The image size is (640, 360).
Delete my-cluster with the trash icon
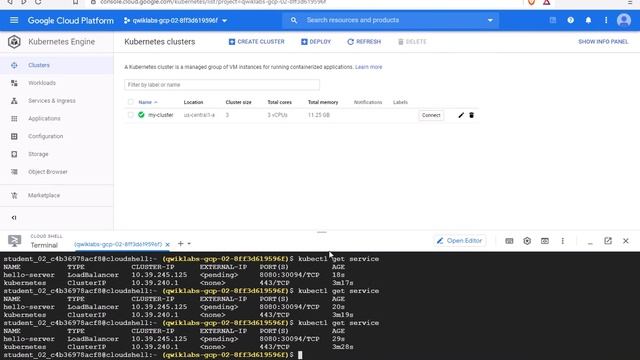[471, 115]
